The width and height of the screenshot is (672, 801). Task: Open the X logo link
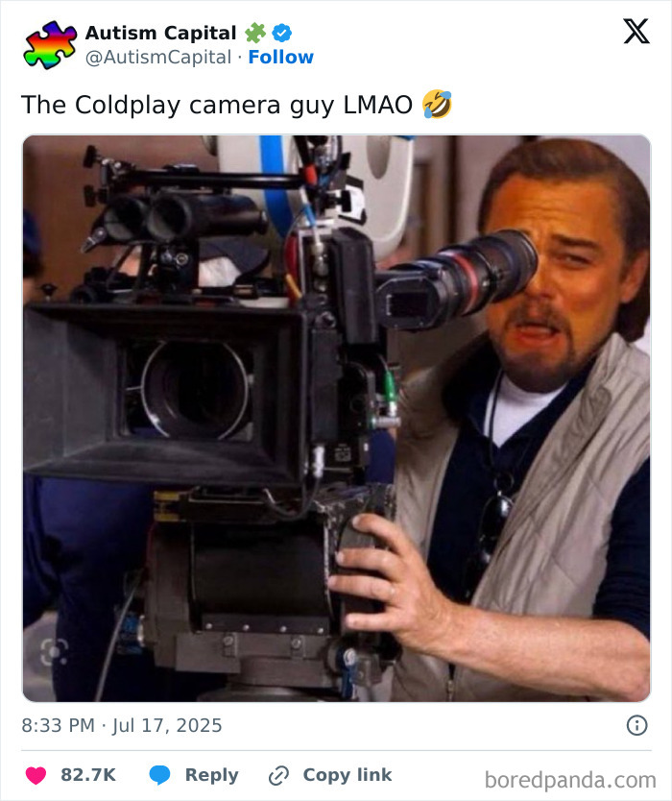636,31
